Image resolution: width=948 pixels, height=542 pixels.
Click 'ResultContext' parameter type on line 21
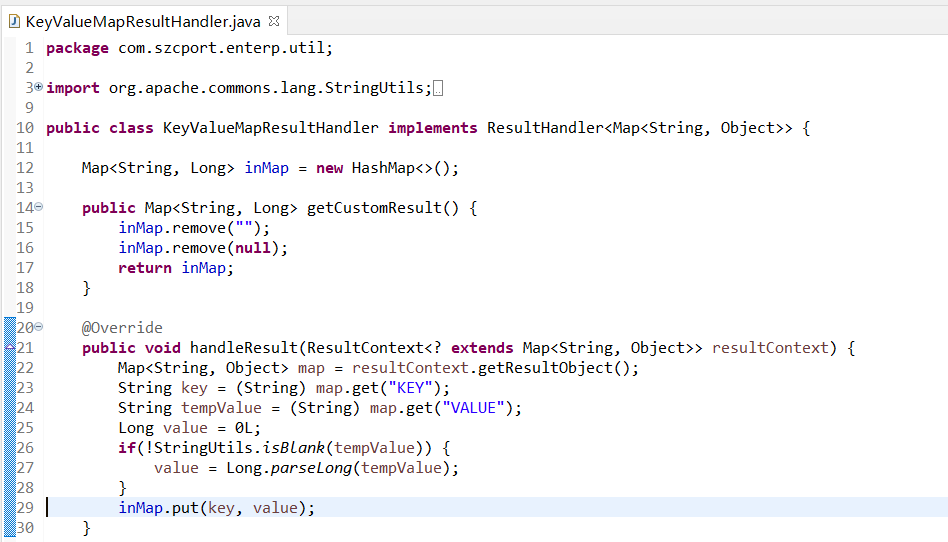pos(365,348)
